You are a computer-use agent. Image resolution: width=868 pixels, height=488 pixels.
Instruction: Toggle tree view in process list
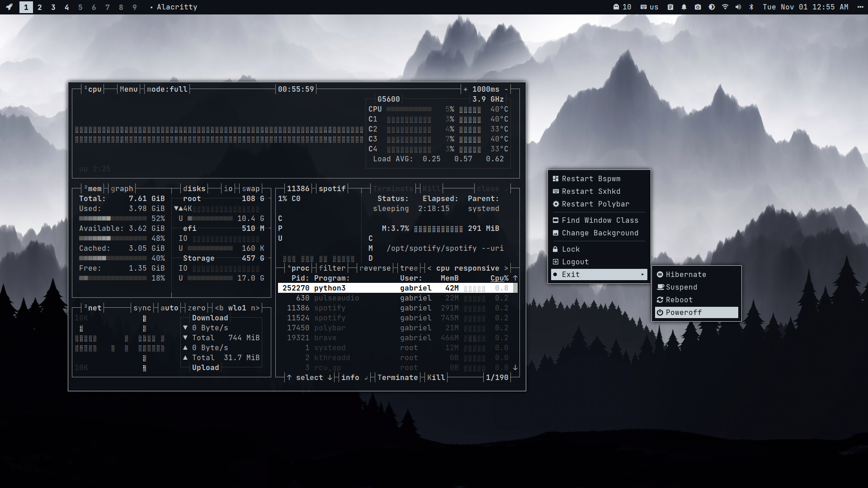click(409, 268)
